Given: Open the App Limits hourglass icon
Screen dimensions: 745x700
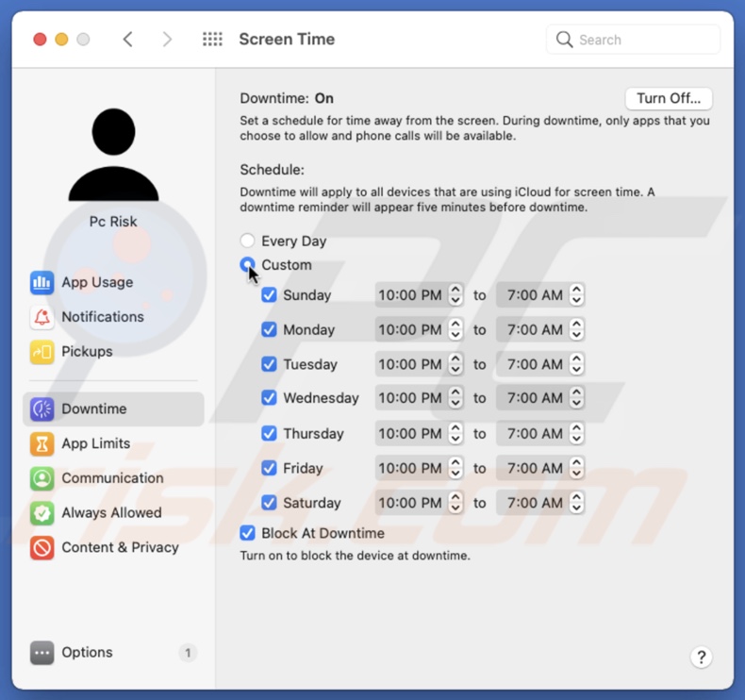Looking at the screenshot, I should coord(41,443).
